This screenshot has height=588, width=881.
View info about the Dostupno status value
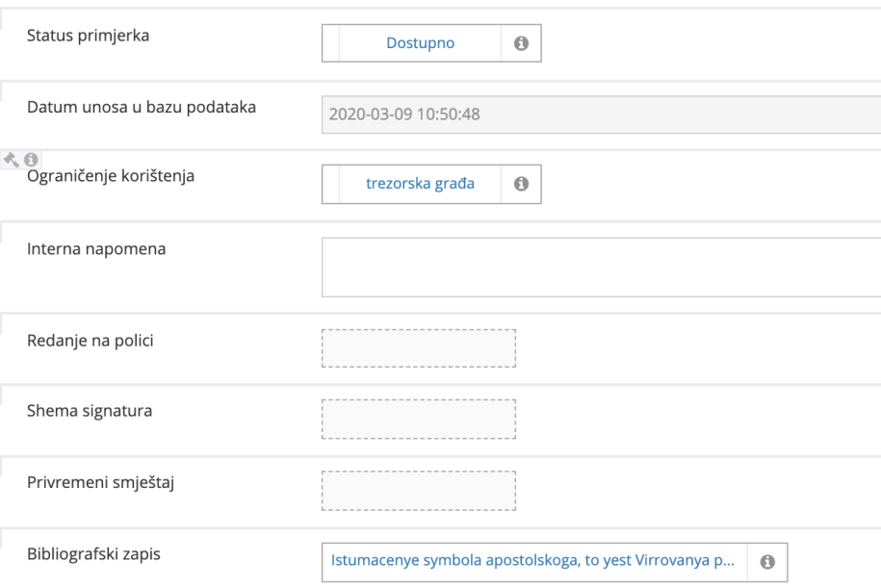click(x=521, y=42)
